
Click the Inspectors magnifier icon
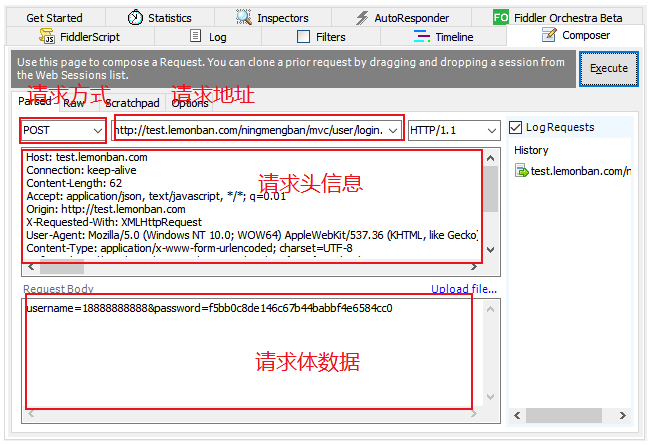[244, 17]
